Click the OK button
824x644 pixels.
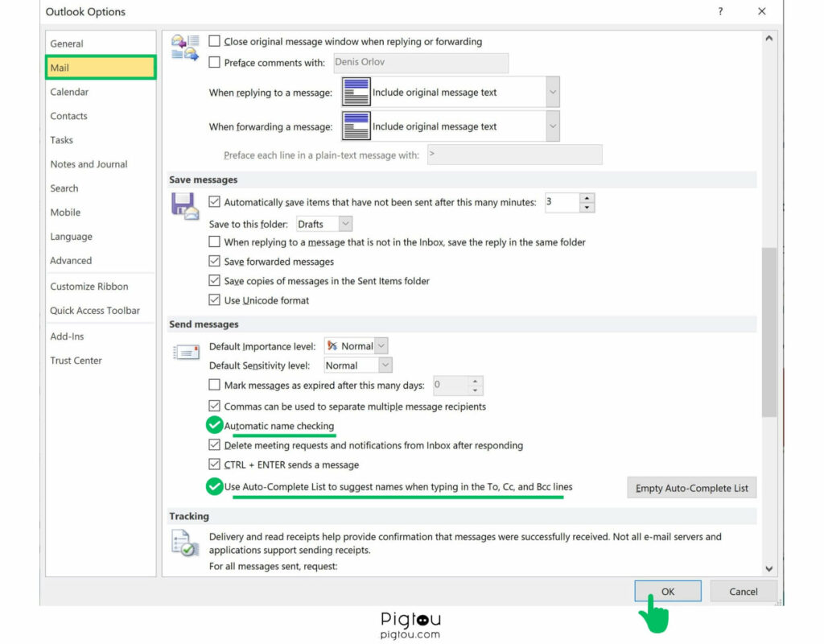coord(667,591)
